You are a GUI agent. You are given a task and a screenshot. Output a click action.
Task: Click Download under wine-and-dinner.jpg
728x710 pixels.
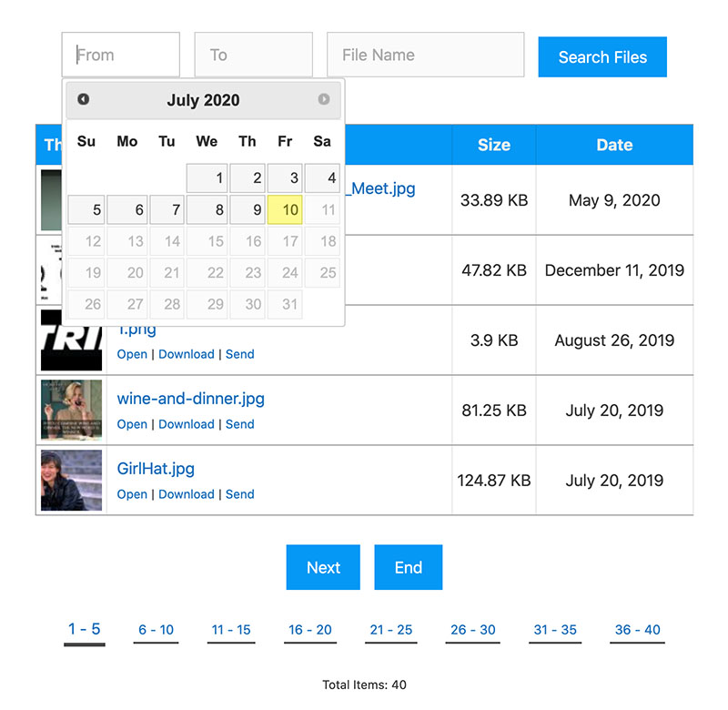[187, 424]
